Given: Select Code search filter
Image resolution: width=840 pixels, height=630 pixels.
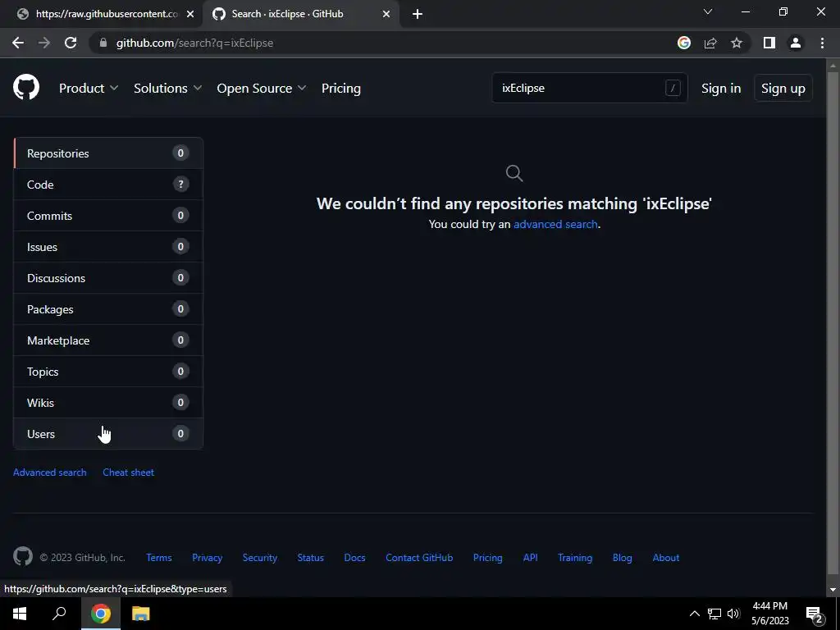Looking at the screenshot, I should point(108,185).
